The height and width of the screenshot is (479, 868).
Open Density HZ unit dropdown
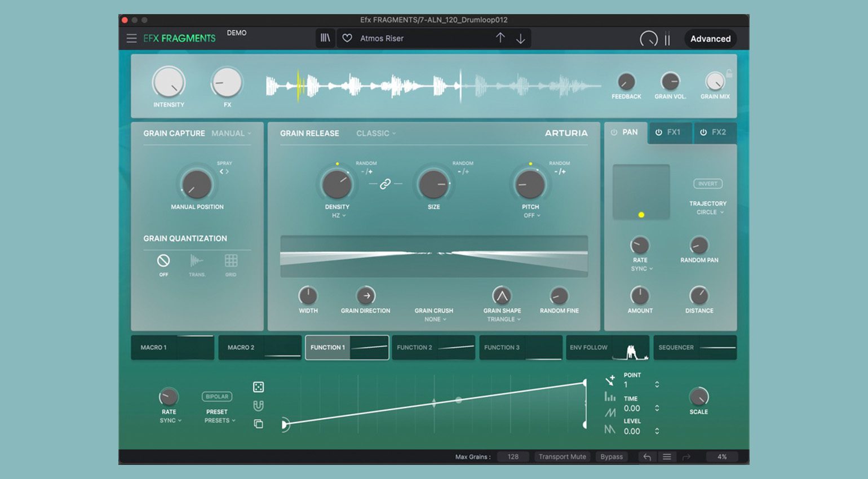pyautogui.click(x=339, y=215)
